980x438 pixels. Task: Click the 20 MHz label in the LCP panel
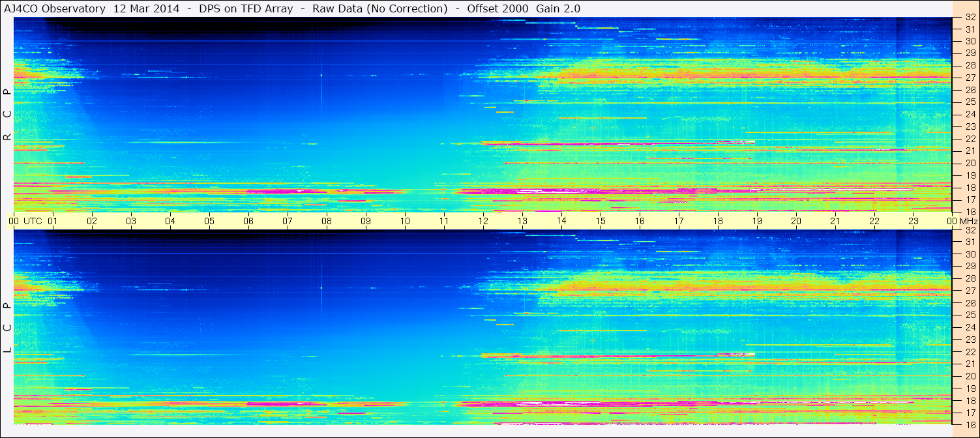(970, 376)
